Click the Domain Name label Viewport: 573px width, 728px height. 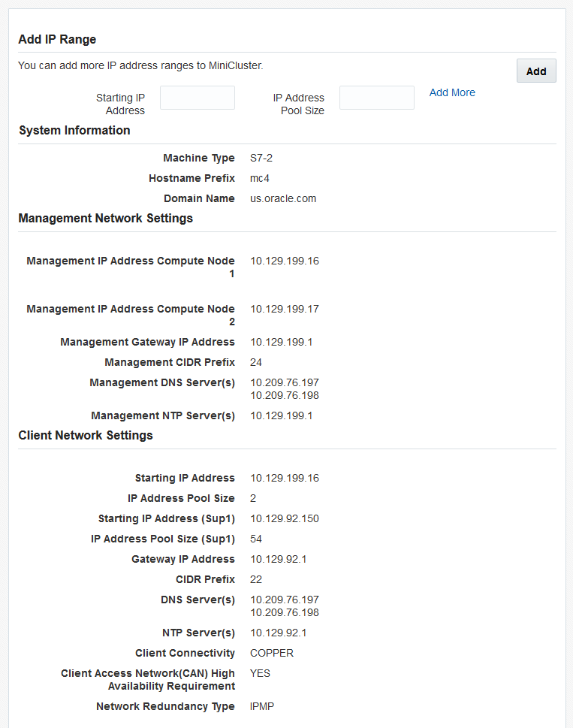click(199, 198)
